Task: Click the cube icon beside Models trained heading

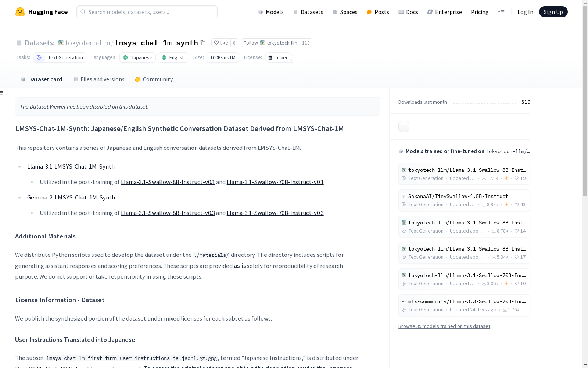Action: point(401,151)
